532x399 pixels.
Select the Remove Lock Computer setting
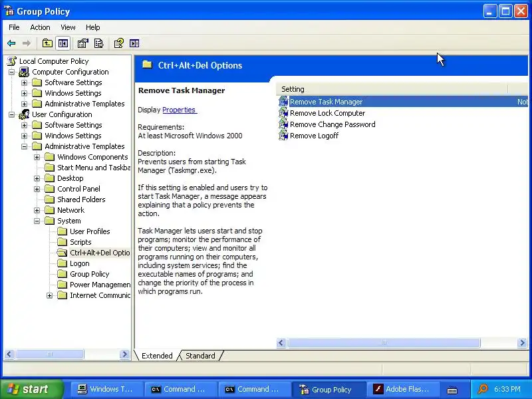point(327,113)
